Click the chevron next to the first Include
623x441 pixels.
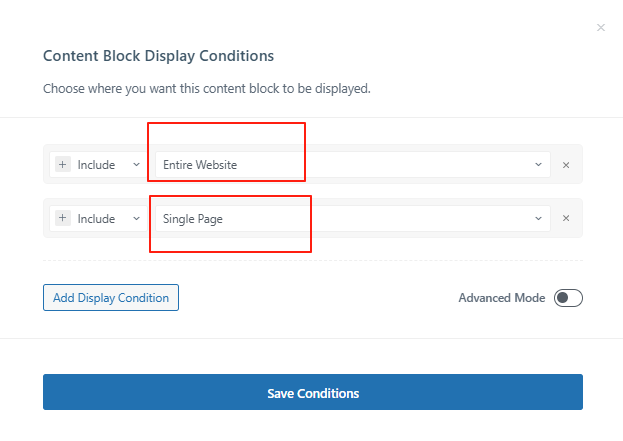136,164
